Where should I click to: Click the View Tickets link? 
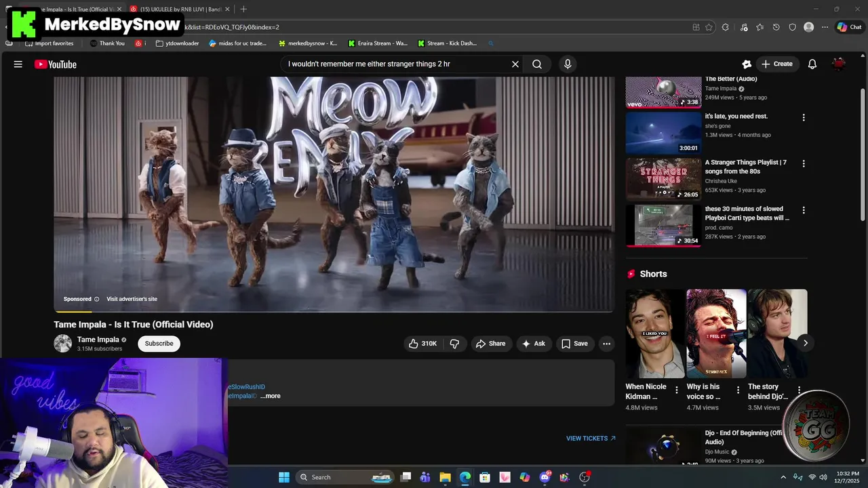(x=591, y=439)
